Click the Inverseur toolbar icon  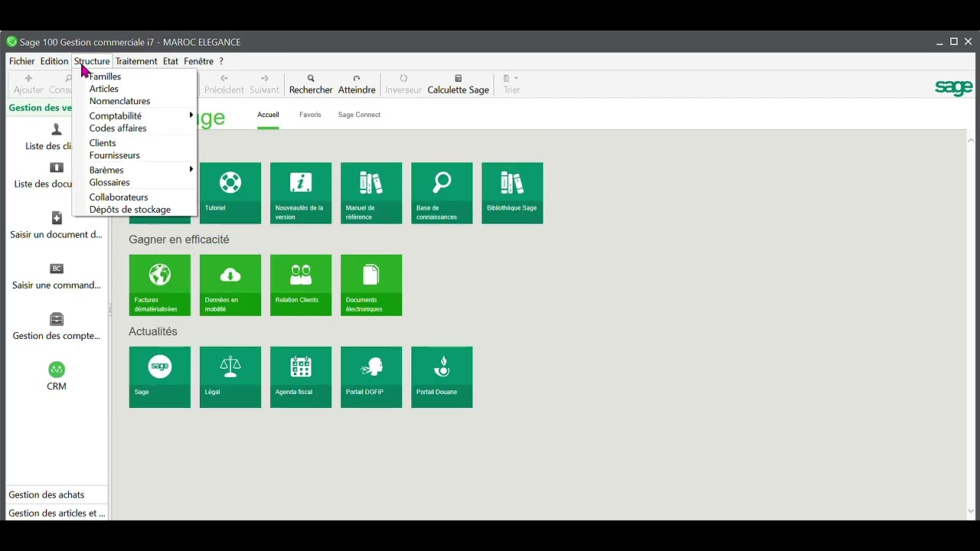coord(403,84)
